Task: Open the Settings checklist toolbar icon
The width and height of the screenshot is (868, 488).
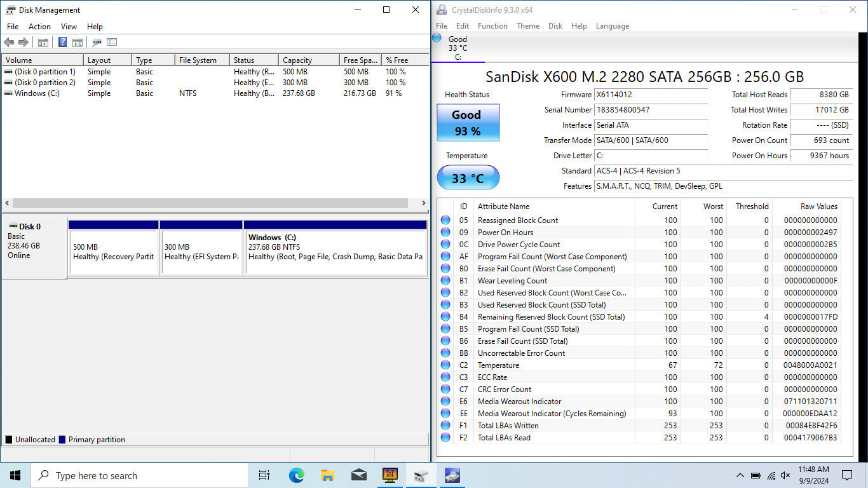Action: (112, 43)
